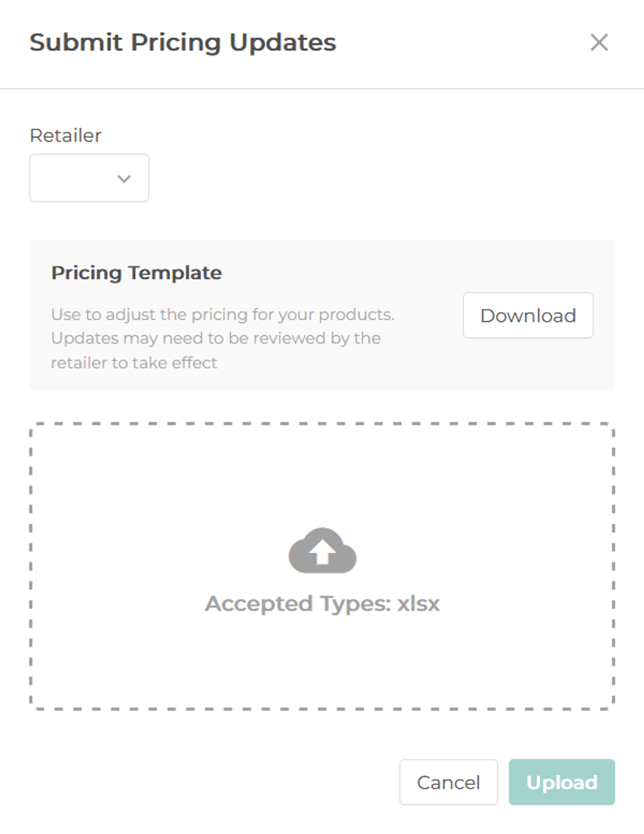Cancel the pricing update submission

(449, 782)
